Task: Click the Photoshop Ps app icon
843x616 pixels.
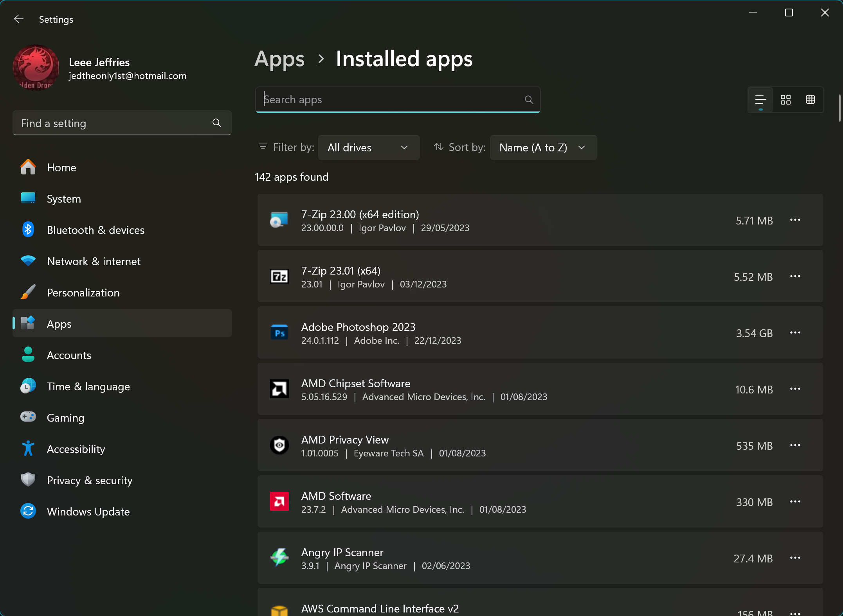Action: [279, 333]
